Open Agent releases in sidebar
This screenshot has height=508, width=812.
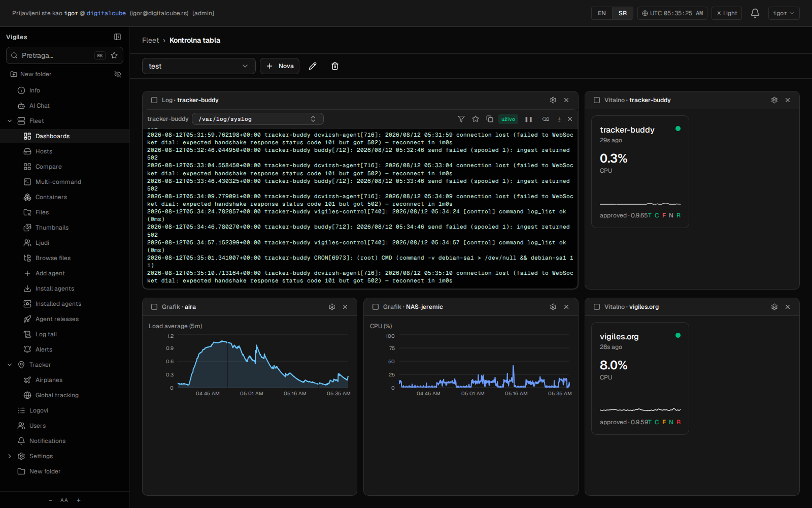64,319
